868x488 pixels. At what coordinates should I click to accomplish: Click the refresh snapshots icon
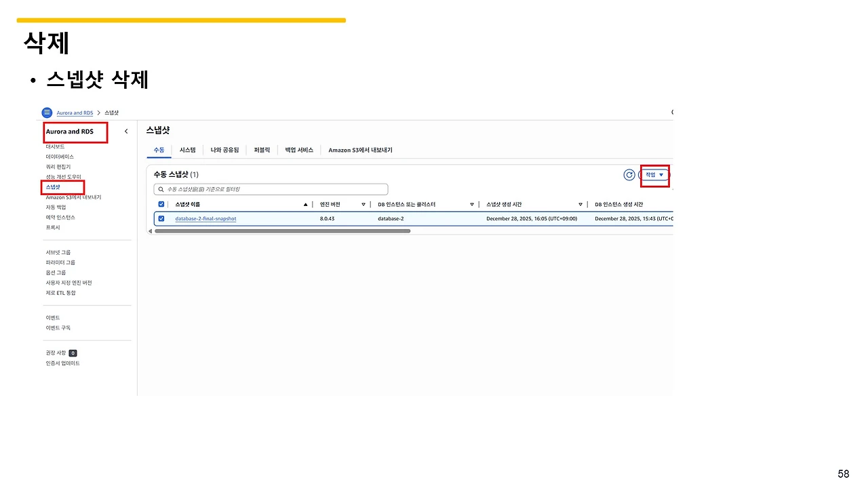click(x=629, y=175)
